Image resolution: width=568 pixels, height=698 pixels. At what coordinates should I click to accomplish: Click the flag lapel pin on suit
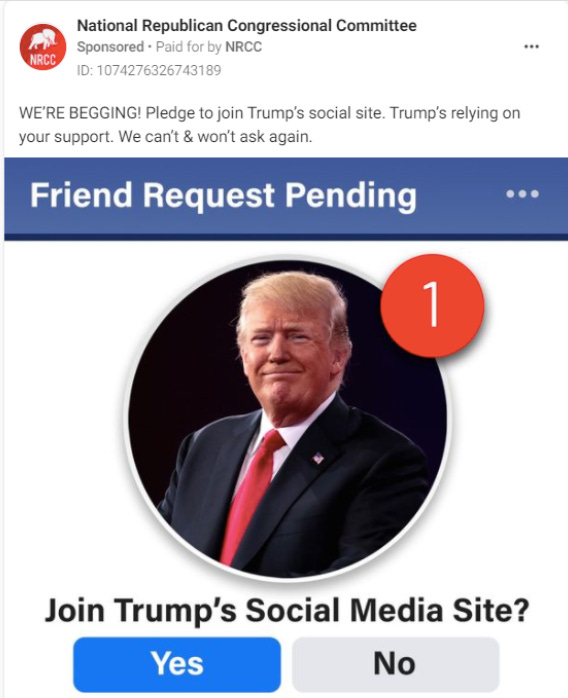click(318, 458)
